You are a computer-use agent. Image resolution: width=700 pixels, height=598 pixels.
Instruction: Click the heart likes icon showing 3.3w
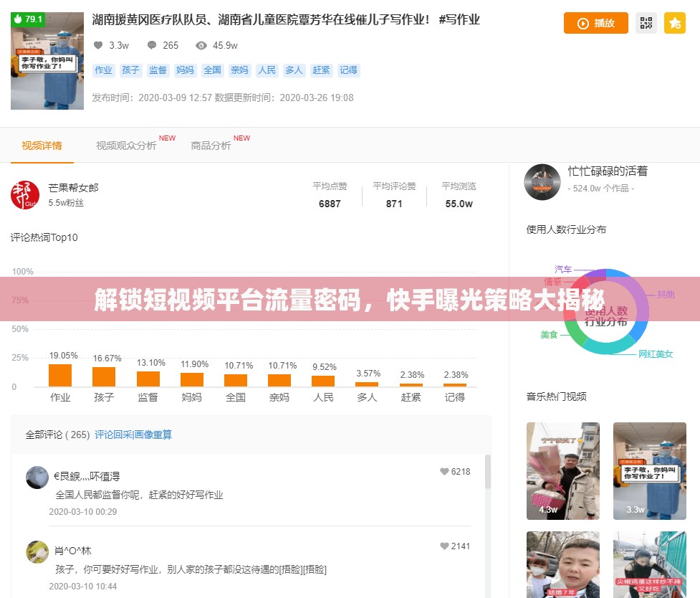(x=98, y=45)
